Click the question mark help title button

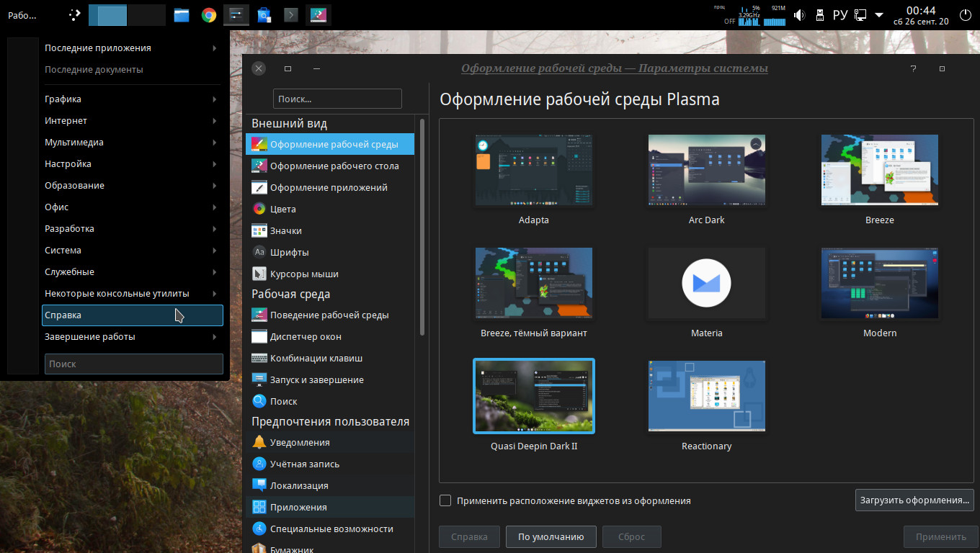(x=913, y=68)
